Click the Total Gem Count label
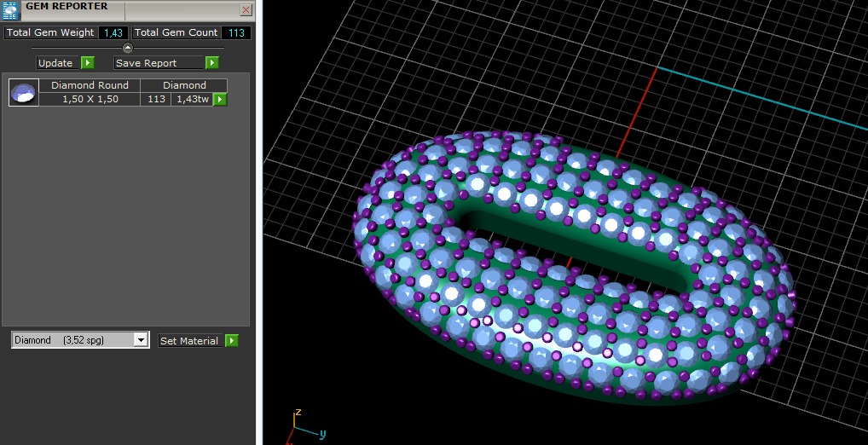 click(x=176, y=32)
